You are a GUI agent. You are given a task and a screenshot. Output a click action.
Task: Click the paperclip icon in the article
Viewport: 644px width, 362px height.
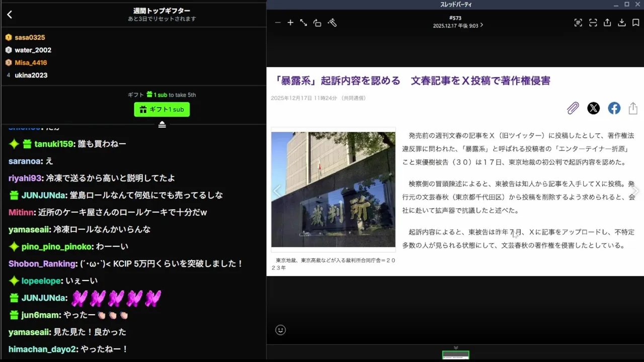click(x=573, y=108)
